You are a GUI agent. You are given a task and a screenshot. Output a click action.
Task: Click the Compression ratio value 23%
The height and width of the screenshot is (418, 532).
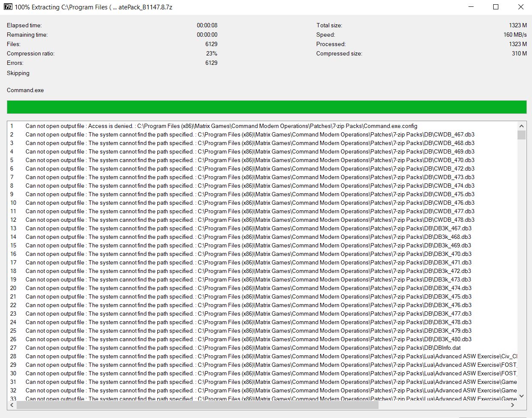(212, 53)
